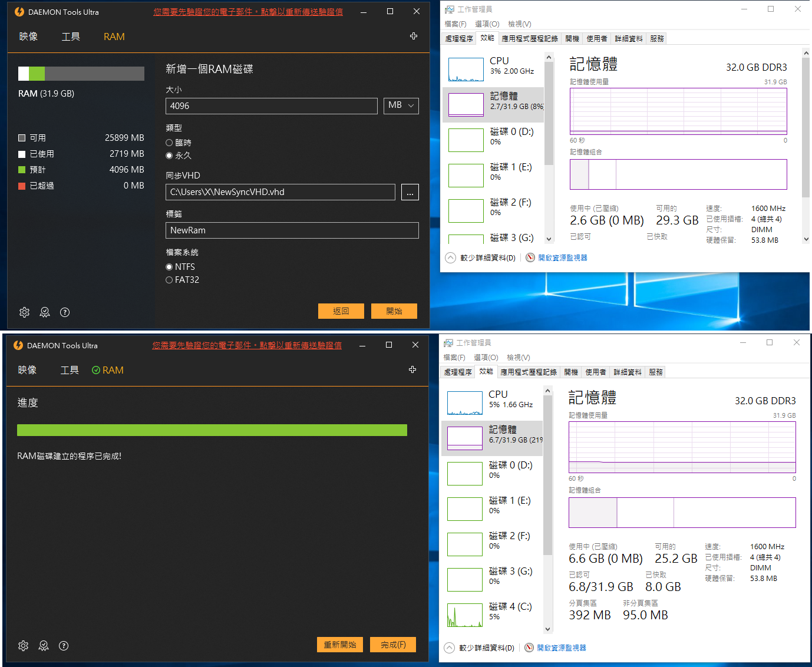812x667 pixels.
Task: Click the NewRam label input field
Action: click(292, 230)
